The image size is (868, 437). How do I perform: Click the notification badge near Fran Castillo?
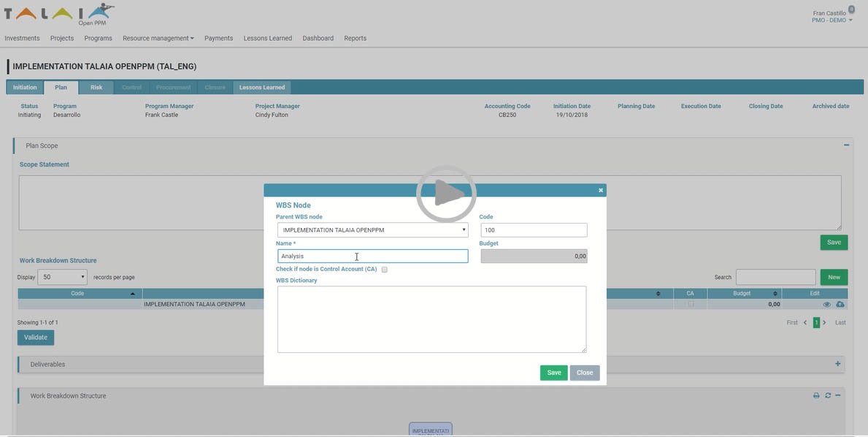pyautogui.click(x=850, y=9)
